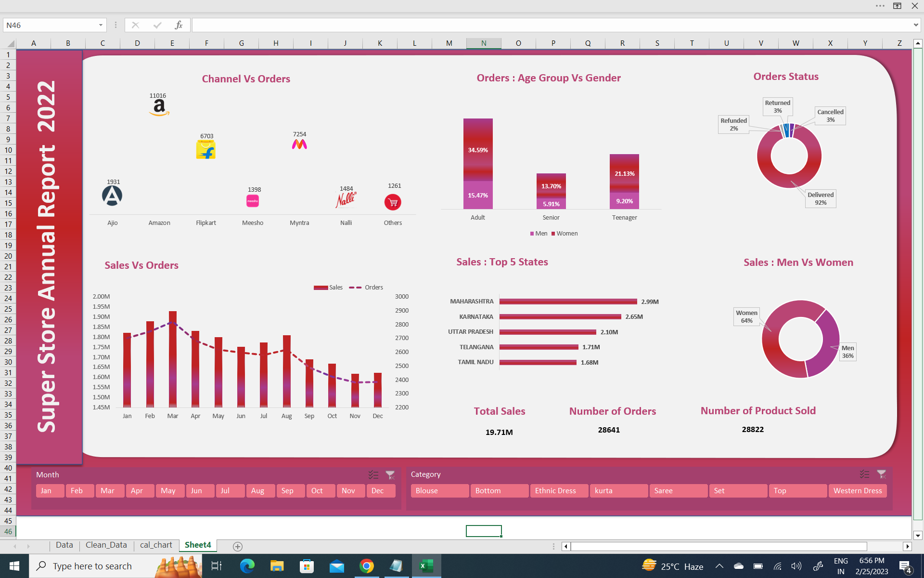This screenshot has height=578, width=924.
Task: Open Google Chrome from the taskbar
Action: 367,566
